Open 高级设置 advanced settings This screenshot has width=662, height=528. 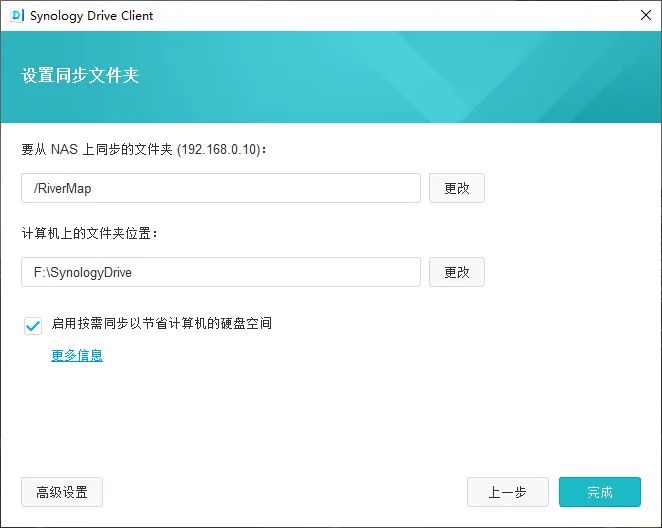pos(62,492)
